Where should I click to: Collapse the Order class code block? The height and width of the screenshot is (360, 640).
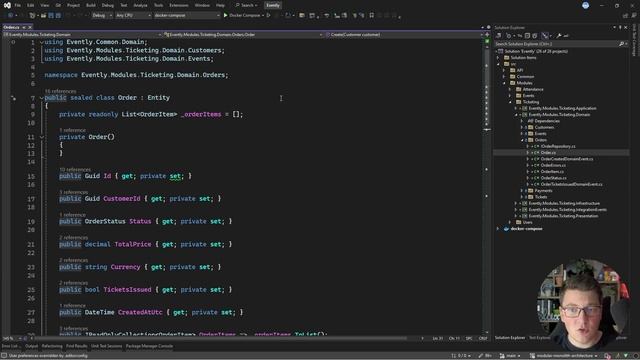pyautogui.click(x=42, y=98)
